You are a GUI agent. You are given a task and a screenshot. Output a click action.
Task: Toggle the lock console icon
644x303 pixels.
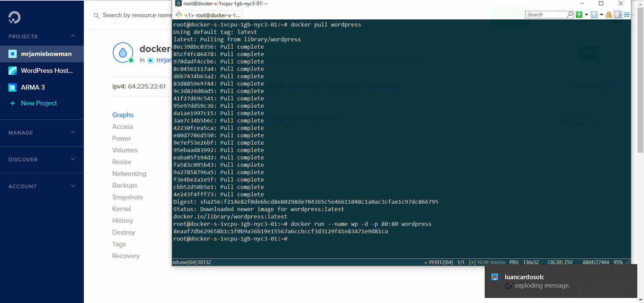609,14
